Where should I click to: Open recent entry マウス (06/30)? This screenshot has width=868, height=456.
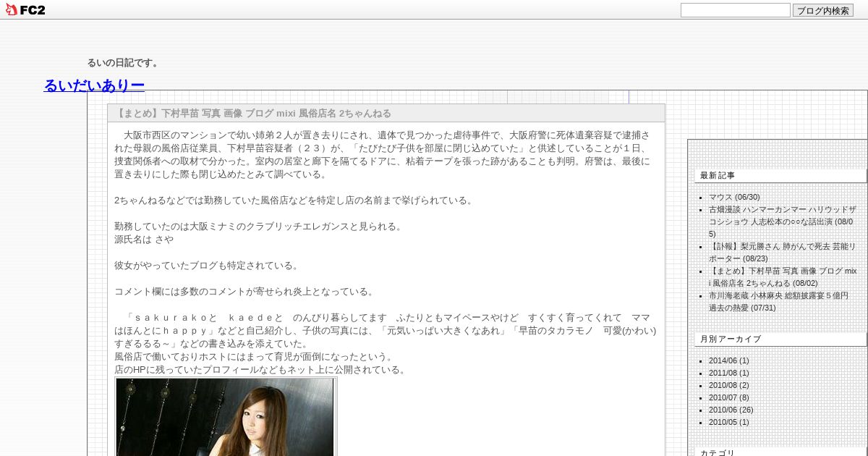(734, 197)
